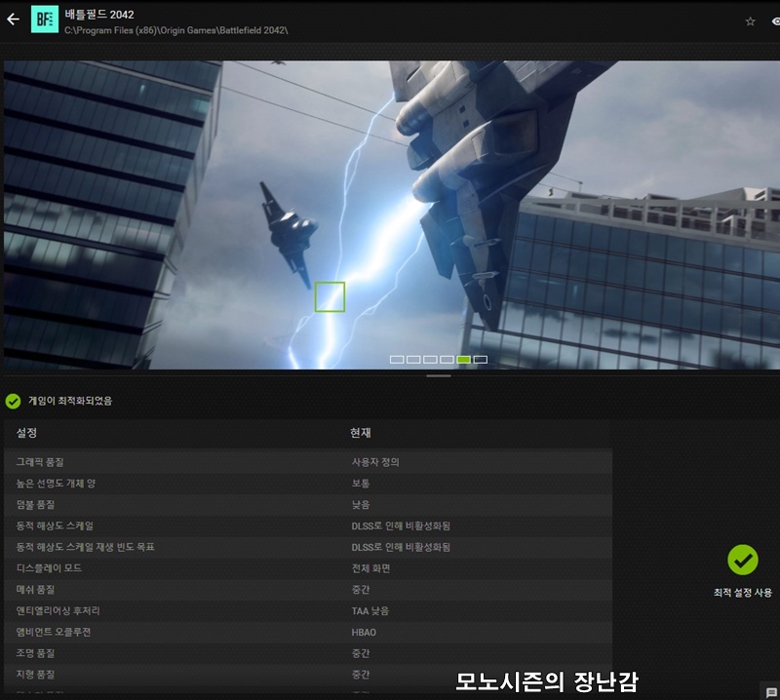Click the TAA 낮음 value
The image size is (780, 700).
tap(370, 611)
